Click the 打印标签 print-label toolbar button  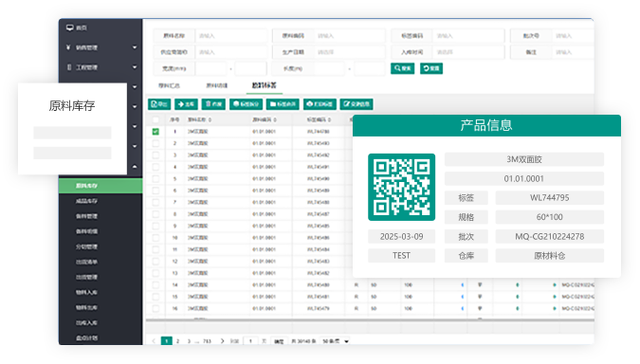320,104
